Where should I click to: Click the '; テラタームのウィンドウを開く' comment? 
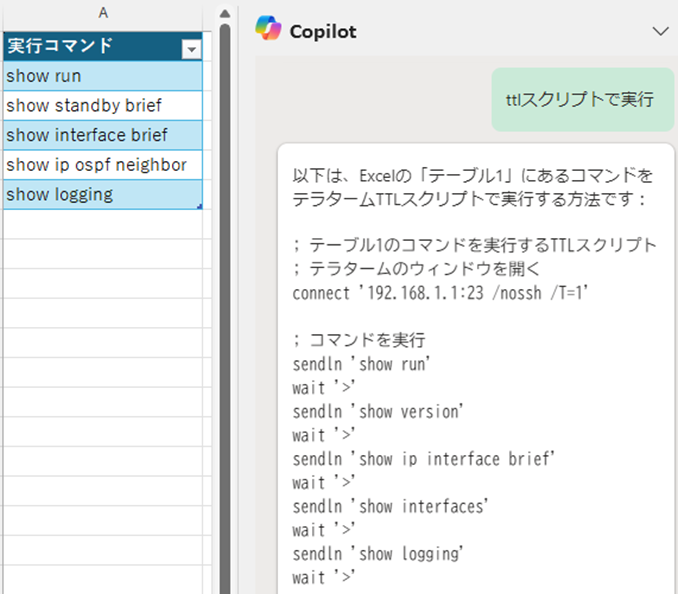(416, 269)
